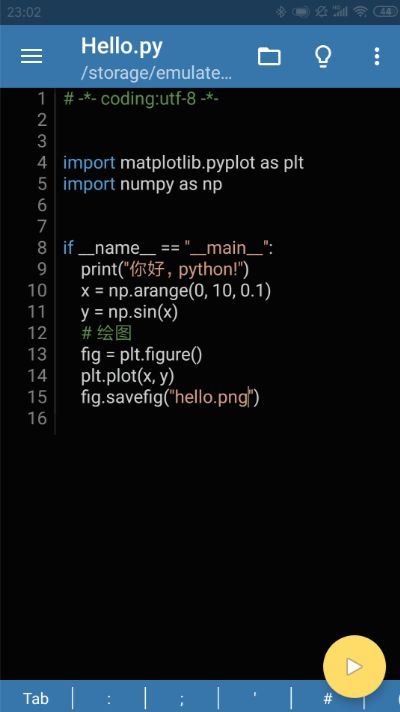Screen dimensions: 400x712
Task: Insert a hash symbol from symbol bar
Action: pos(327,698)
